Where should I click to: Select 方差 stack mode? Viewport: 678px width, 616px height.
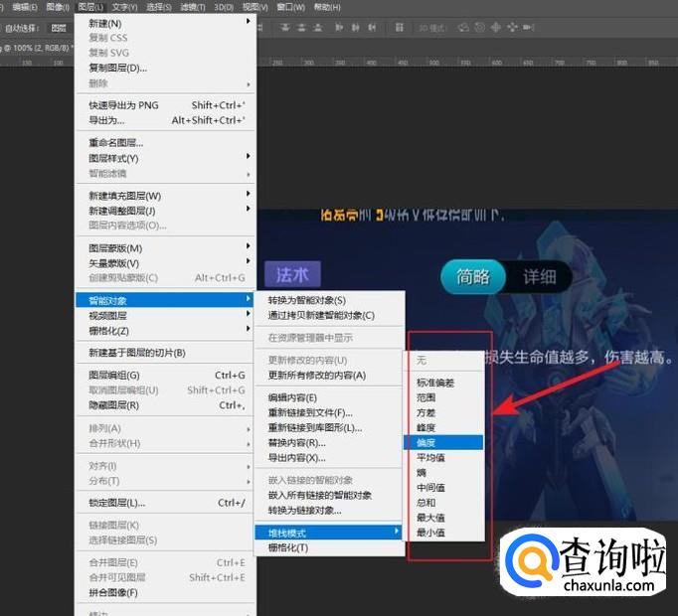click(443, 412)
